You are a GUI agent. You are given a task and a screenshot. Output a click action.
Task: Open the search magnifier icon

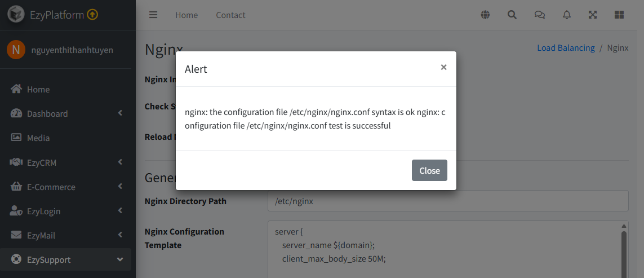(512, 15)
